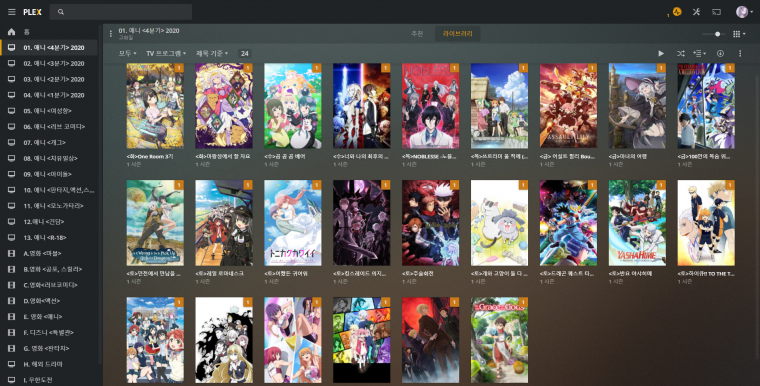Select the 라이브러리 tab
This screenshot has height=386, width=760.
point(458,34)
